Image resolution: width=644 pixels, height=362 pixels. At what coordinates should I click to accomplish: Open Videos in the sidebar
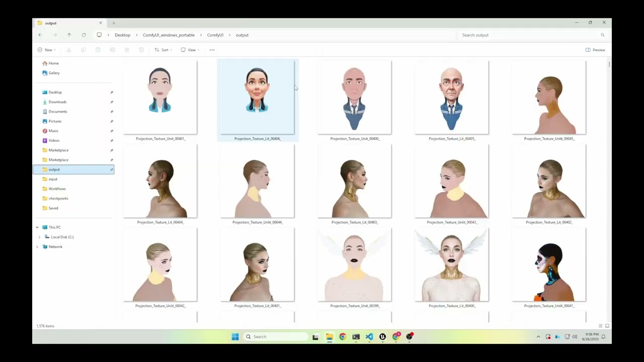click(54, 141)
